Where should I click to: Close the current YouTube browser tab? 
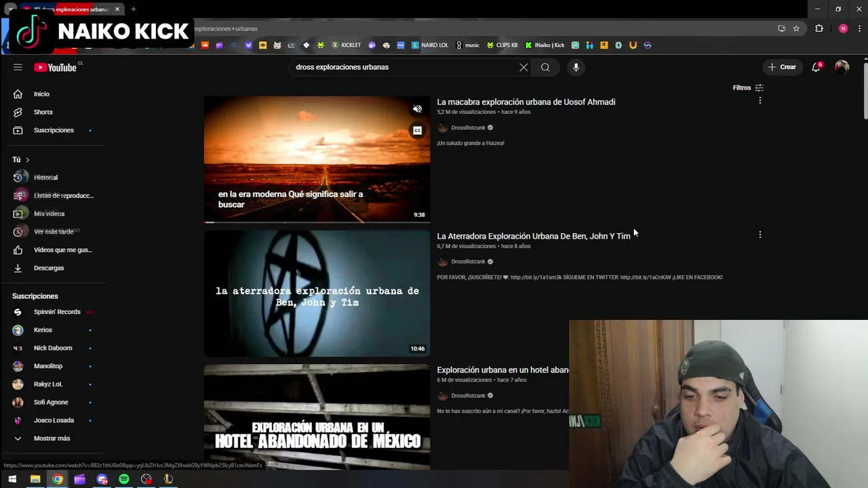pos(117,9)
